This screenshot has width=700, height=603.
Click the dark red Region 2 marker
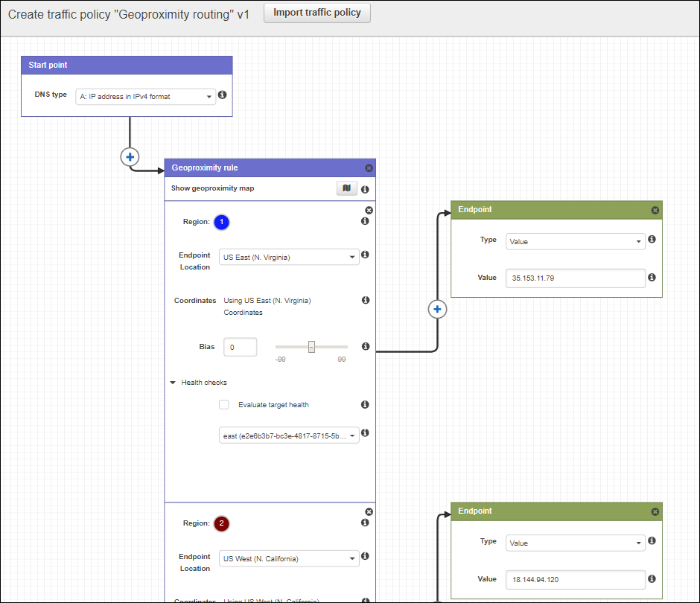click(x=221, y=523)
